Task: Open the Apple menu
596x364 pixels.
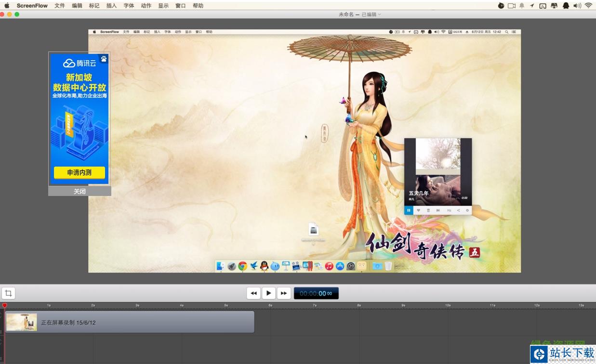Action: coord(7,6)
